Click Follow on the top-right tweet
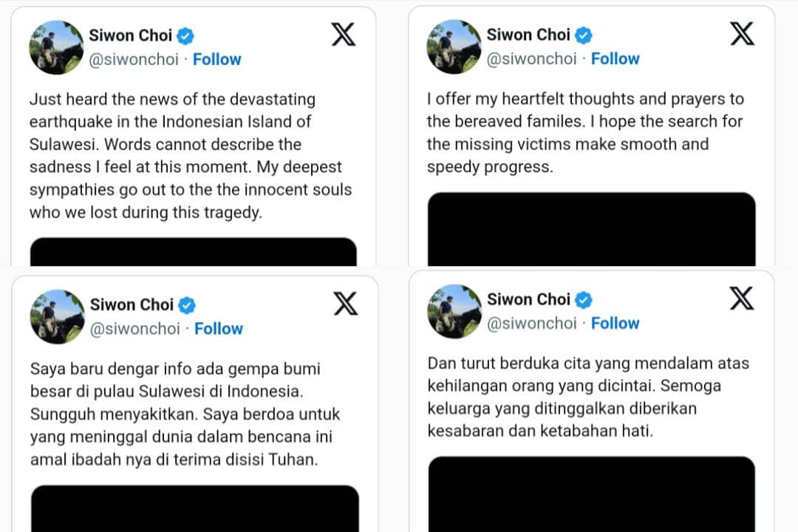 point(615,58)
